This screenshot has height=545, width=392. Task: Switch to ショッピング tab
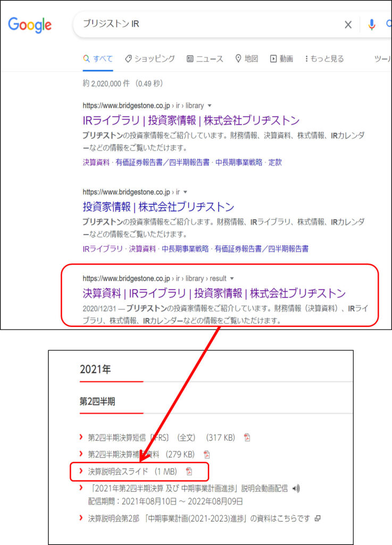click(x=150, y=59)
